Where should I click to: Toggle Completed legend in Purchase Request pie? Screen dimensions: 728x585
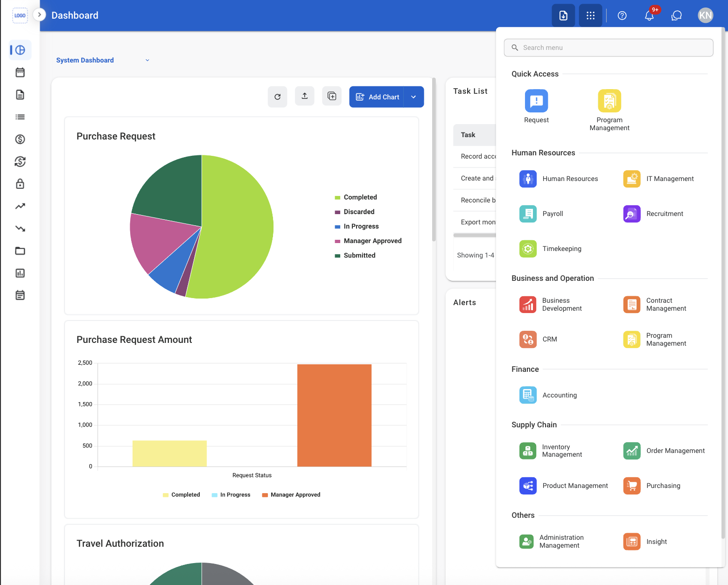point(356,197)
